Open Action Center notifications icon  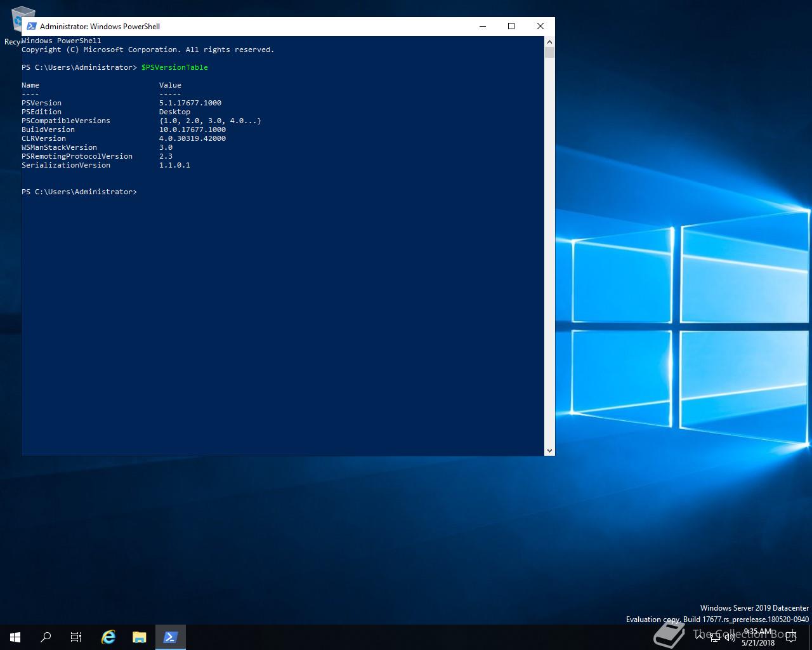click(x=790, y=637)
